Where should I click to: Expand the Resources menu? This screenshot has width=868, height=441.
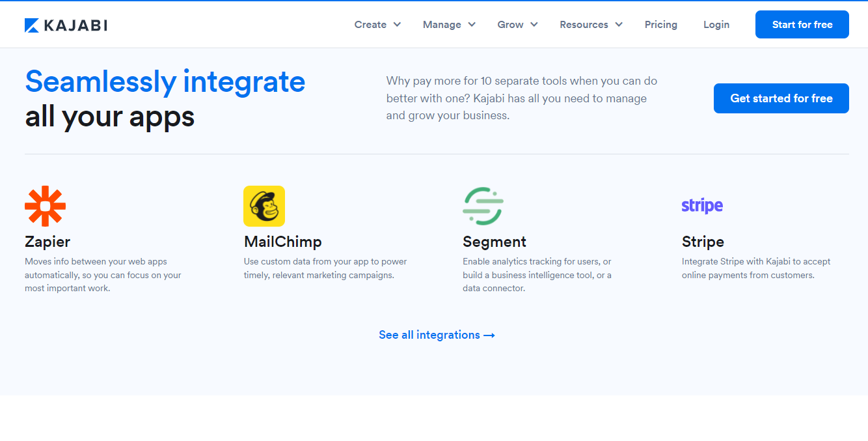[x=591, y=25]
